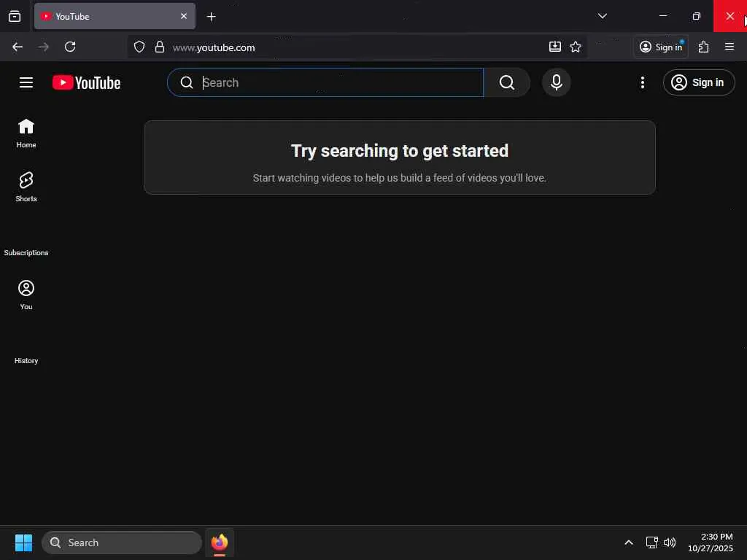Viewport: 747px width, 560px height.
Task: Open the browser extensions puzzle icon
Action: 704,47
